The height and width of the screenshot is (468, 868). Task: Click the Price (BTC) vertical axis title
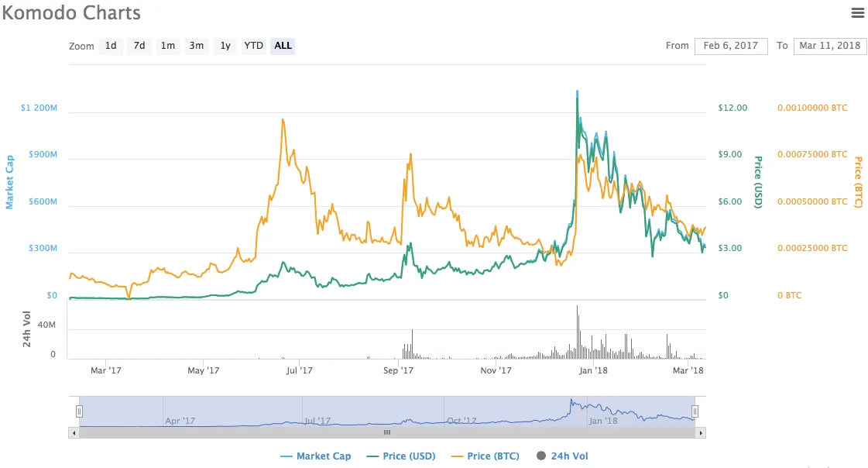click(859, 182)
